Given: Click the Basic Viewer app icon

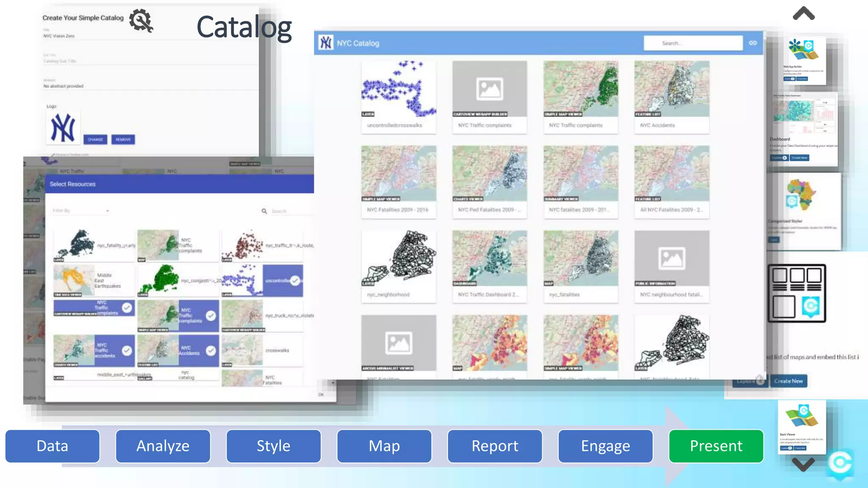Looking at the screenshot, I should point(802,416).
